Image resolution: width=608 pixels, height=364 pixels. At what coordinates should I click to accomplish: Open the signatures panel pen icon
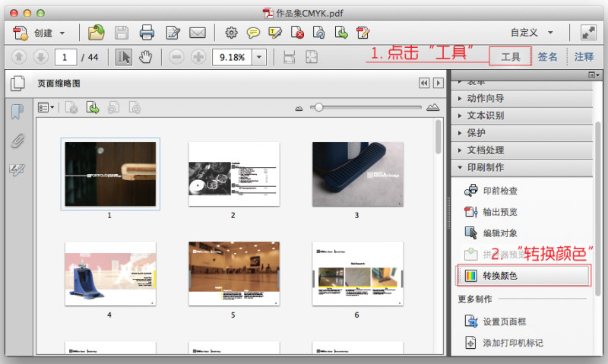(x=17, y=169)
